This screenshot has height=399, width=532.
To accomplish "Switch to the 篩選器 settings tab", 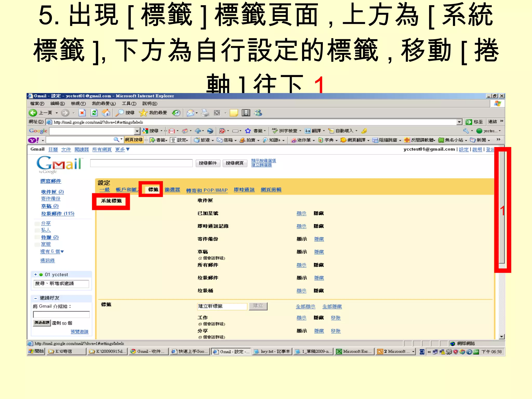I will [172, 190].
